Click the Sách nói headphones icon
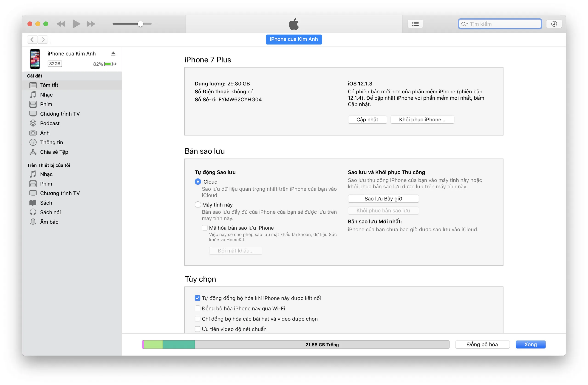Screen dimensions: 588x385 click(x=33, y=212)
